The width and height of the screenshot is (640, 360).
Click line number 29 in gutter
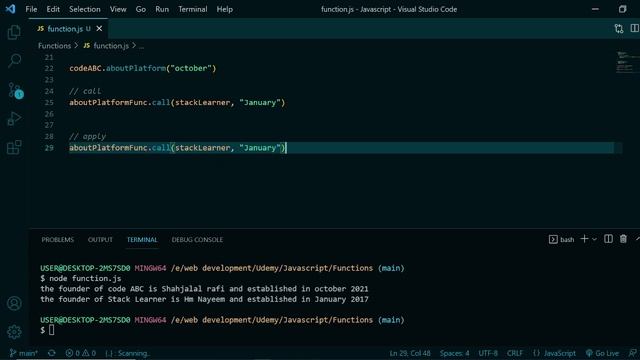pyautogui.click(x=49, y=148)
